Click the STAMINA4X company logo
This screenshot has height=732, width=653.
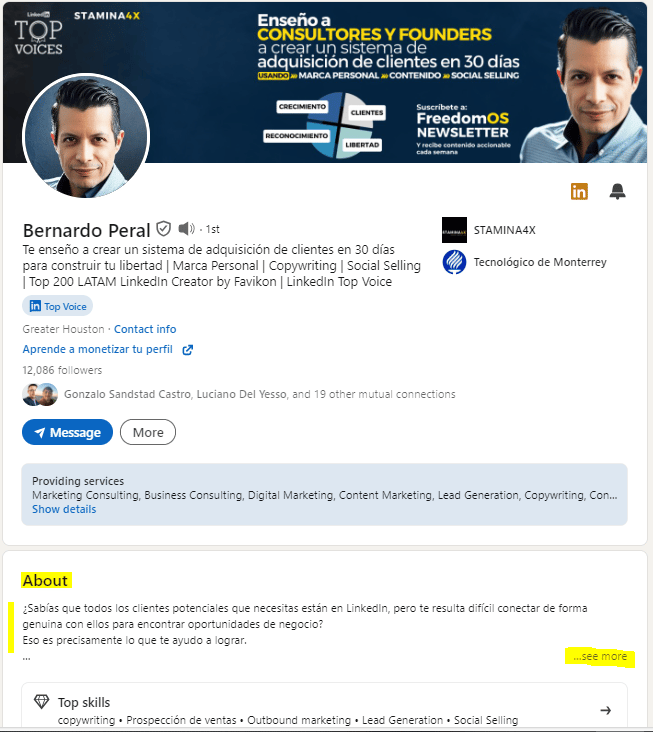coord(454,230)
